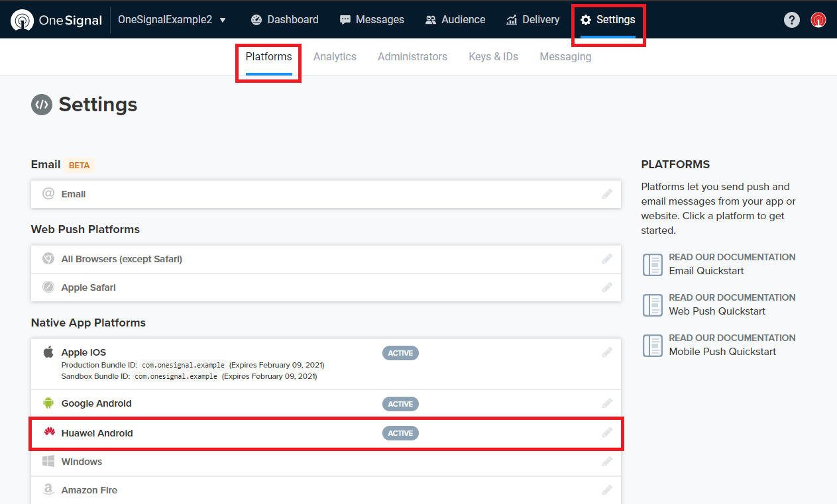
Task: Open Mobile Push Quickstart documentation link
Action: click(x=722, y=352)
